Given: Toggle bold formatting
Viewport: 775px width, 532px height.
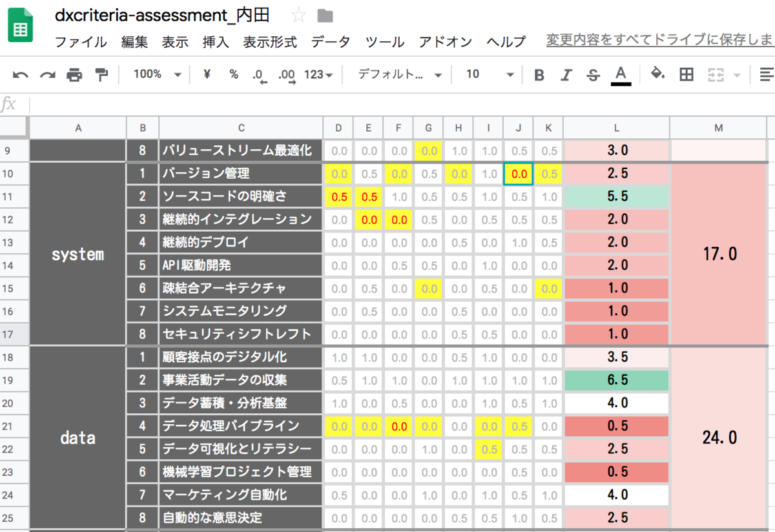Looking at the screenshot, I should point(539,74).
